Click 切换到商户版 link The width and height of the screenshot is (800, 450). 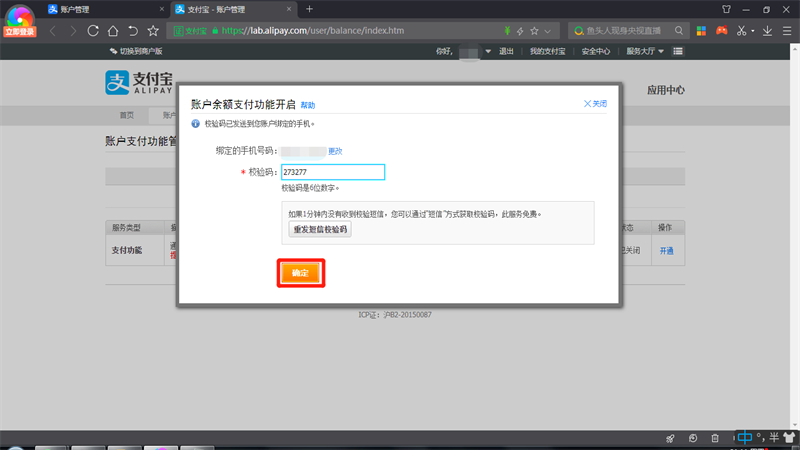tap(136, 51)
